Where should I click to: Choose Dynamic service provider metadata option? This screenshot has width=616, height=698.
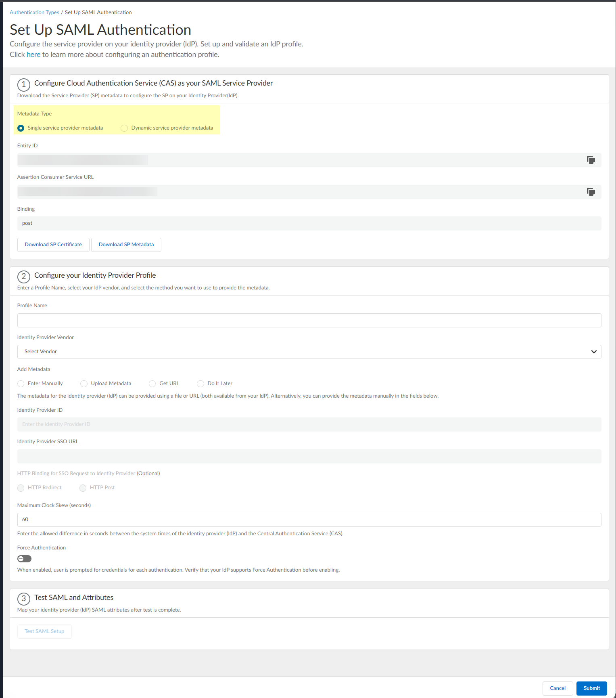(x=124, y=128)
